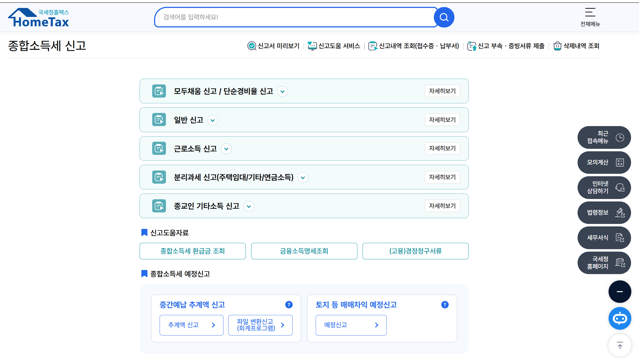Expand the 근로소득 신고 chevron
The width and height of the screenshot is (639, 364).
(226, 149)
